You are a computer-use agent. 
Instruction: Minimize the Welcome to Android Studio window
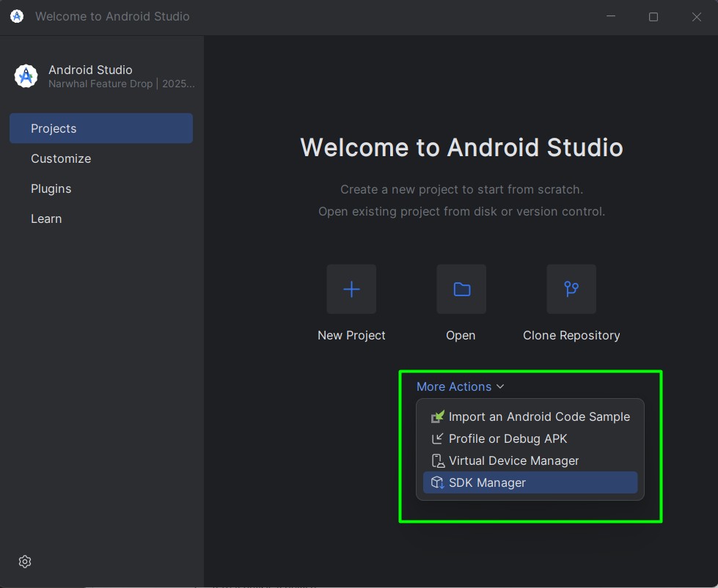[609, 17]
